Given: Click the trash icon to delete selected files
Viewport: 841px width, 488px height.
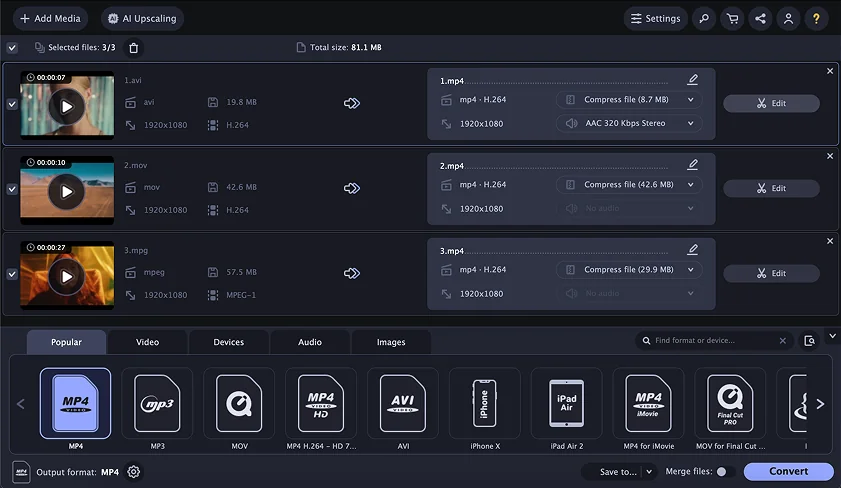Looking at the screenshot, I should pyautogui.click(x=134, y=47).
